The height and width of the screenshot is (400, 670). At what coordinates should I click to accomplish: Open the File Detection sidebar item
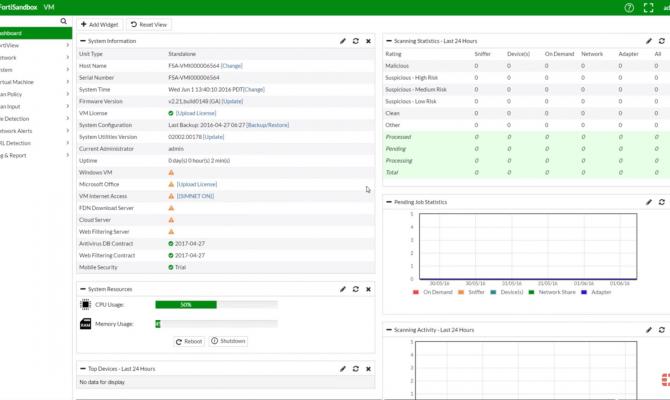pos(36,119)
